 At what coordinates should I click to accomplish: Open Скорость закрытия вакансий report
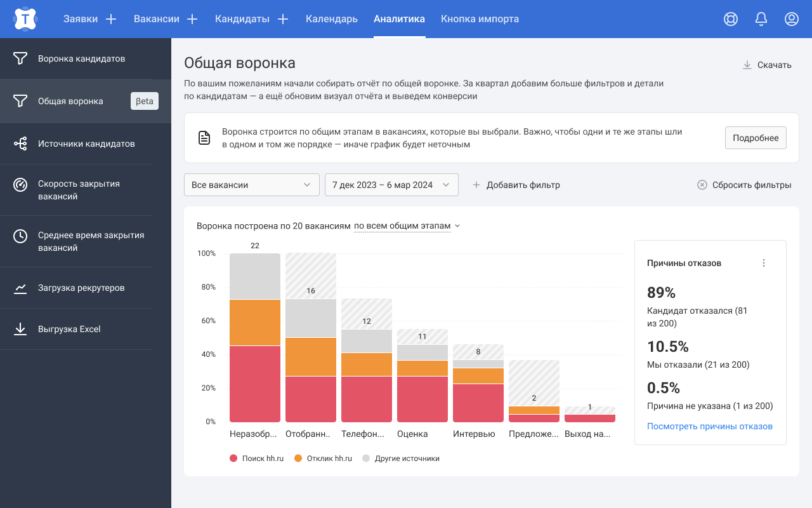click(x=86, y=190)
